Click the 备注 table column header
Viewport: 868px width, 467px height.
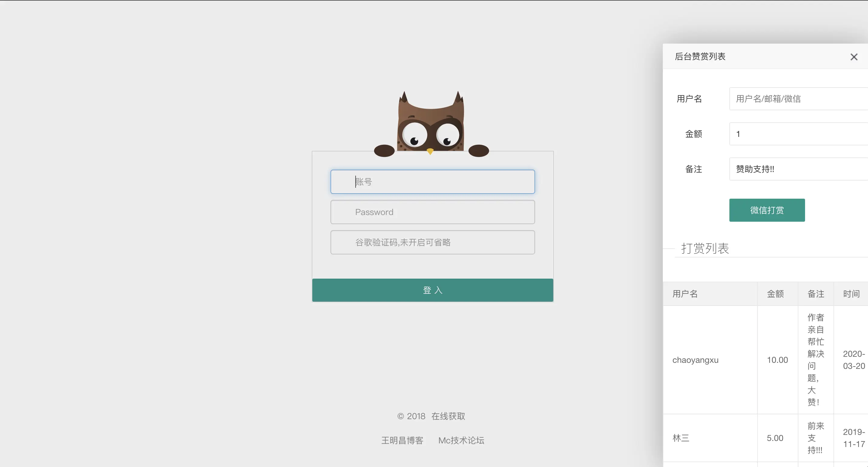816,294
